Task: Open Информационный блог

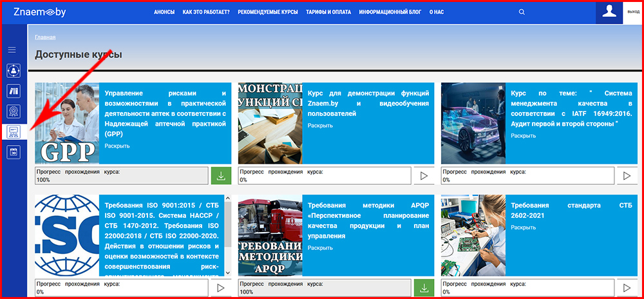Action: coord(390,12)
